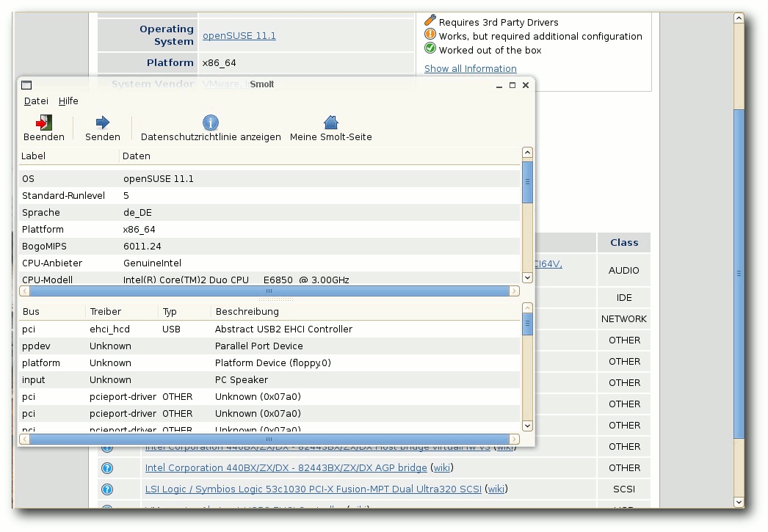Image resolution: width=768 pixels, height=532 pixels.
Task: Open the openSUSE 11.1 link in browser page
Action: click(239, 36)
